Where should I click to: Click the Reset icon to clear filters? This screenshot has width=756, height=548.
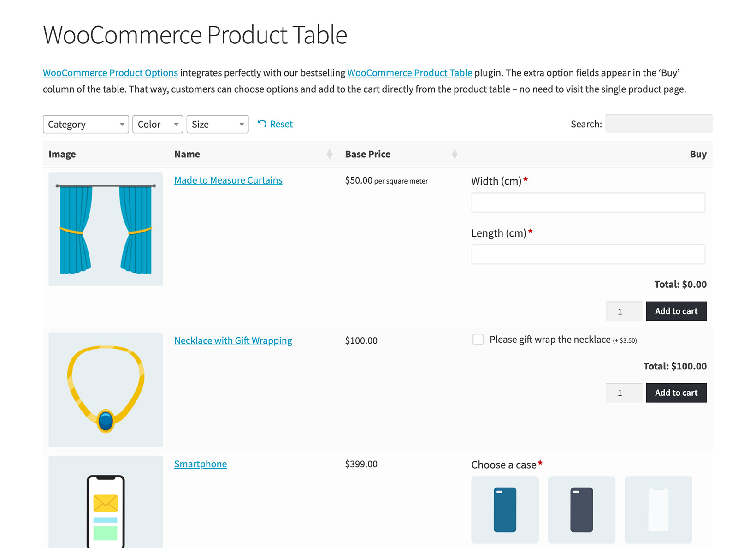(x=275, y=124)
